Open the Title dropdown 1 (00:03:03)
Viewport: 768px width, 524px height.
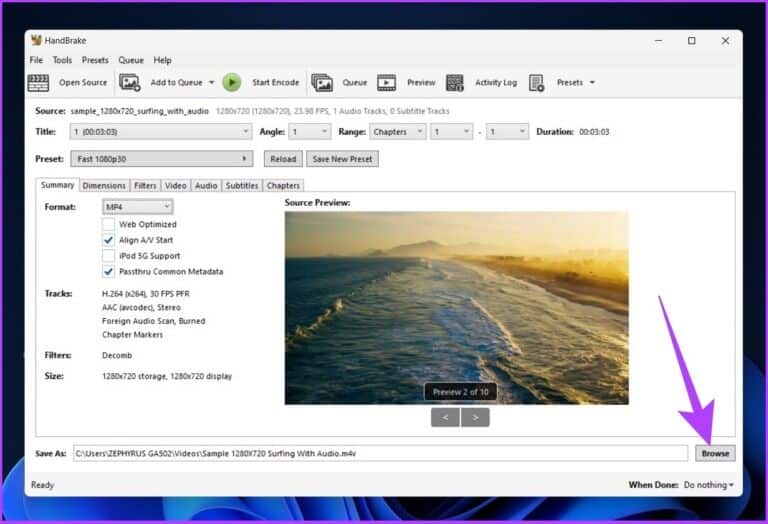click(x=161, y=132)
